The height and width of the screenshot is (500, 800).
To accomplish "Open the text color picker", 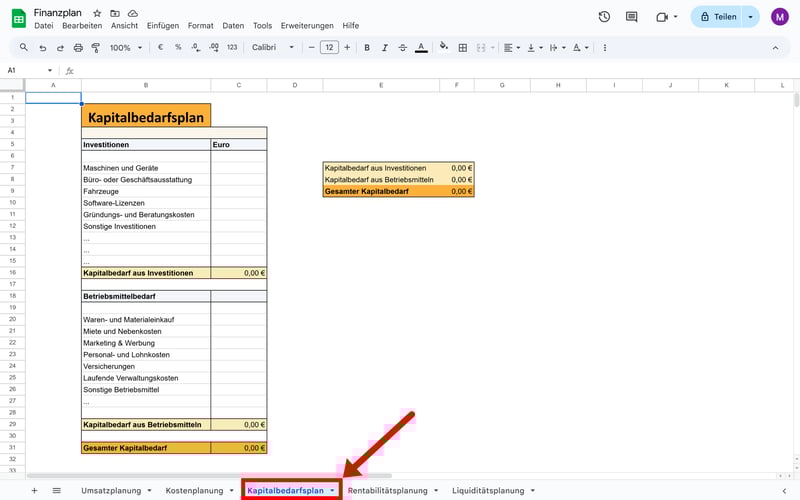I will coord(419,47).
